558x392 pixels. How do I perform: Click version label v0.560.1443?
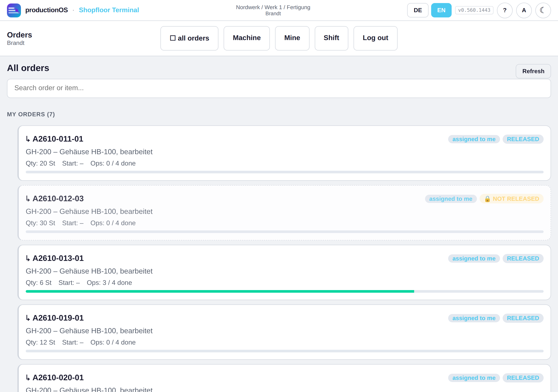(x=474, y=10)
